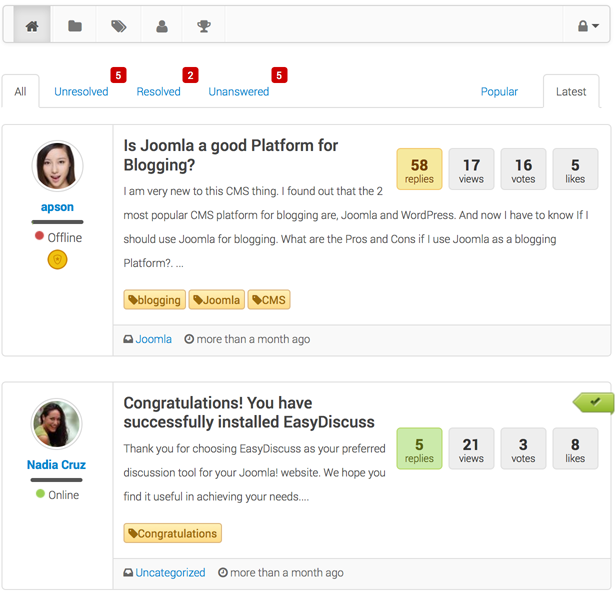Click 'more than a month ago' on EasyDiscuss post

pos(287,572)
